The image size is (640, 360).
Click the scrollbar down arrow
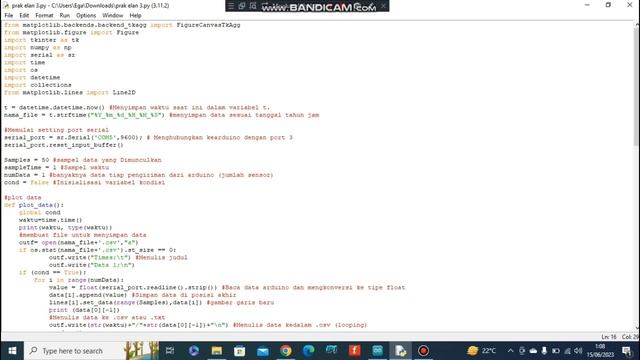coord(636,328)
